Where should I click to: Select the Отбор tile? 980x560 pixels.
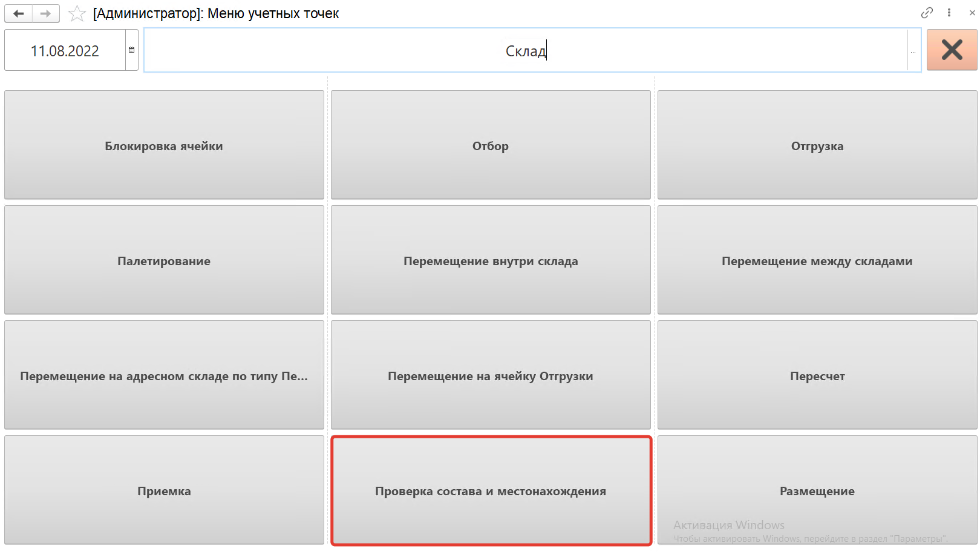491,145
